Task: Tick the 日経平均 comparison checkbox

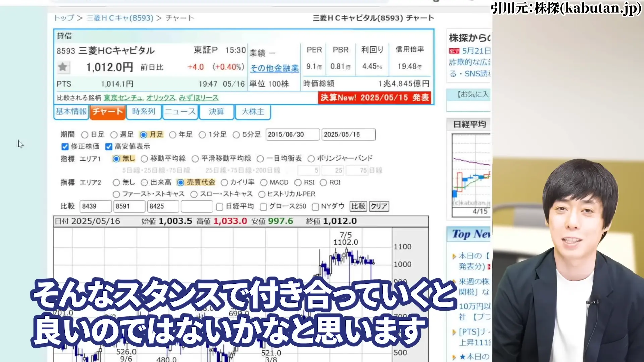Action: pyautogui.click(x=220, y=207)
